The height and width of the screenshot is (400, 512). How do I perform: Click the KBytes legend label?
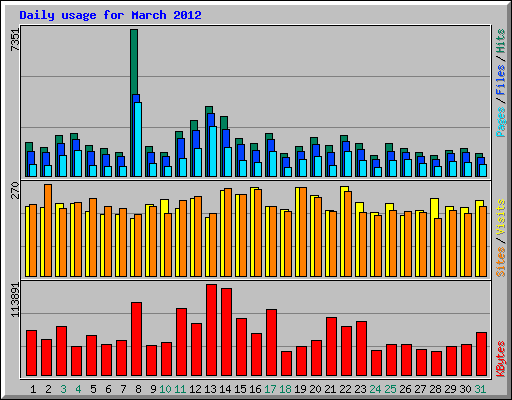point(500,359)
